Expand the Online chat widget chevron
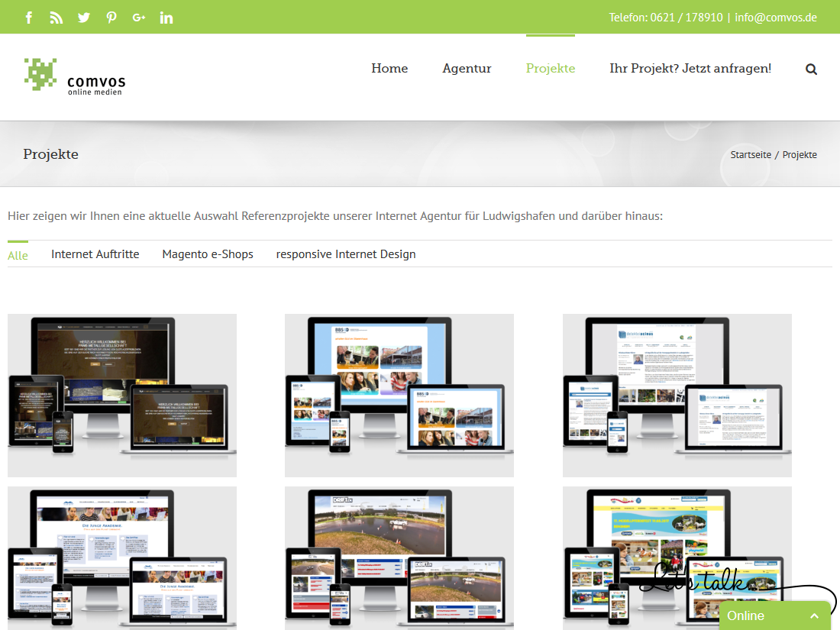Image resolution: width=840 pixels, height=630 pixels. tap(814, 615)
